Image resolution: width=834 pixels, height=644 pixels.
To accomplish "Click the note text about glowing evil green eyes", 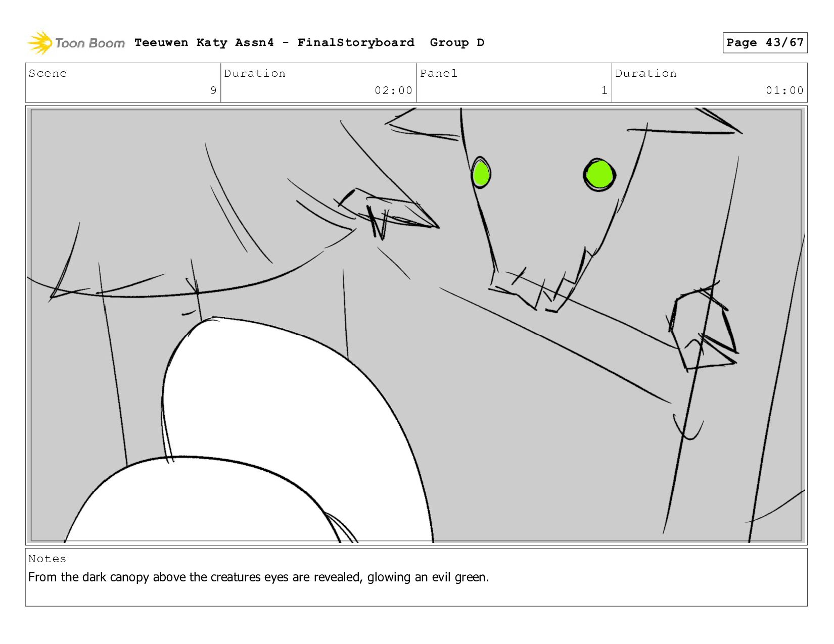I will coord(258,577).
